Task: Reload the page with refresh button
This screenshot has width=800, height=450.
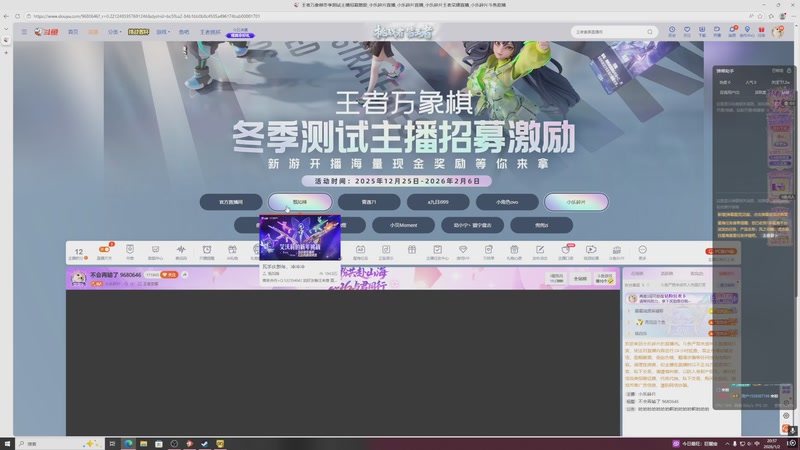Action: [17, 16]
